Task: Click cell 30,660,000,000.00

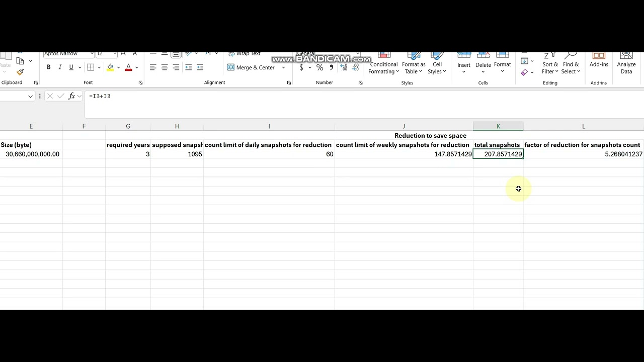Action: coord(31,154)
